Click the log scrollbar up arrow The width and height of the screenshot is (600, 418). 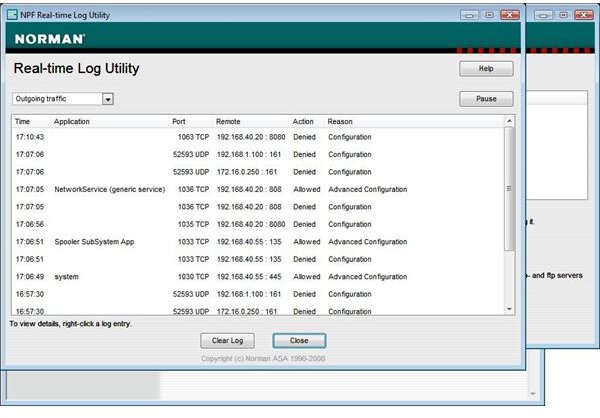click(x=509, y=121)
